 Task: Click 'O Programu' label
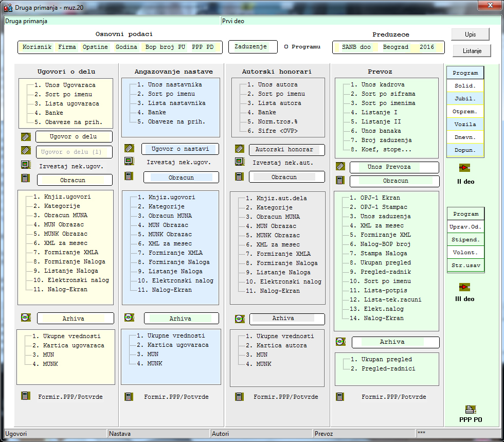[302, 47]
